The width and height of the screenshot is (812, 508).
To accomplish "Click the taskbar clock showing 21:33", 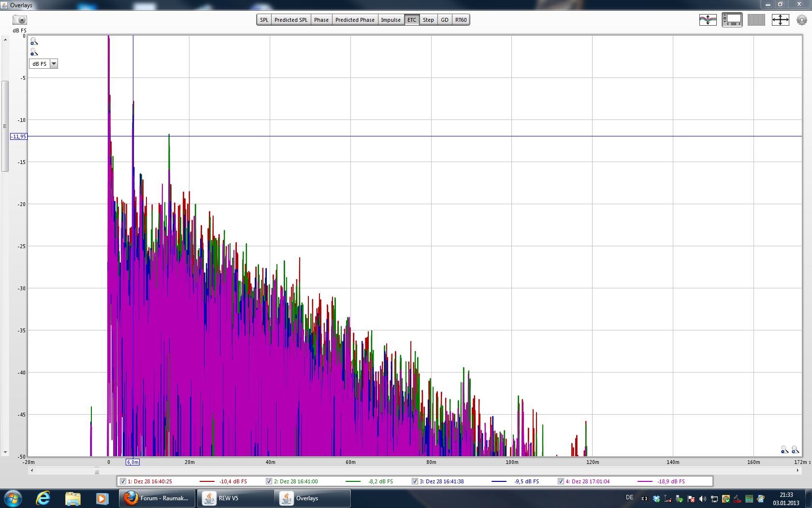I will 786,499.
